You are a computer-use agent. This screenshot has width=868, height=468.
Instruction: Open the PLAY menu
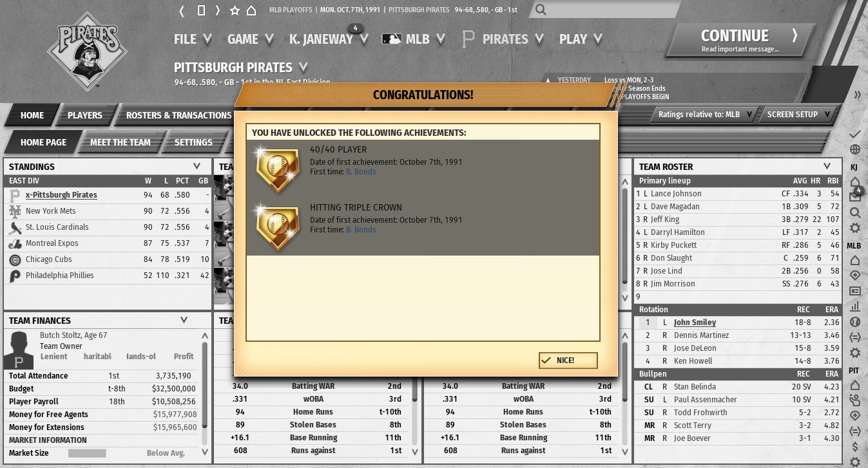coord(580,39)
